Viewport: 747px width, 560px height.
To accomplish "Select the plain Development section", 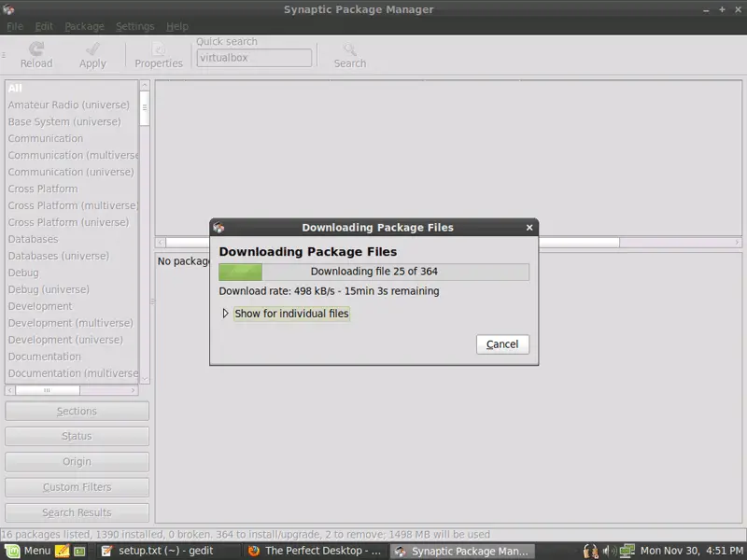I will tap(72, 306).
